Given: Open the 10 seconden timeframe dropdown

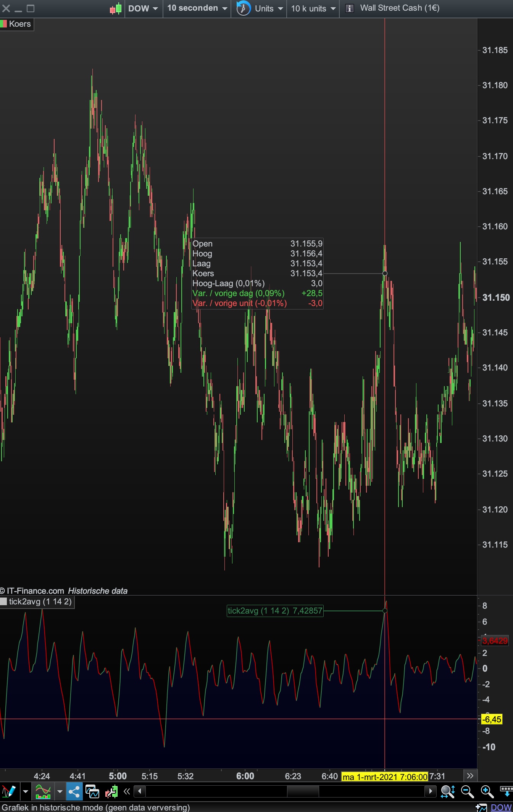Looking at the screenshot, I should pyautogui.click(x=197, y=8).
